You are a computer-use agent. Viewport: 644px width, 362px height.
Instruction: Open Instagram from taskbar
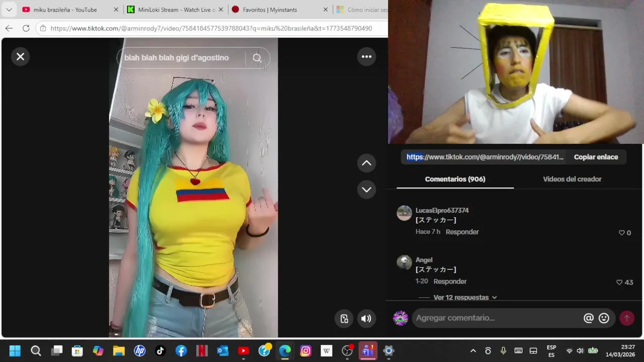point(305,350)
